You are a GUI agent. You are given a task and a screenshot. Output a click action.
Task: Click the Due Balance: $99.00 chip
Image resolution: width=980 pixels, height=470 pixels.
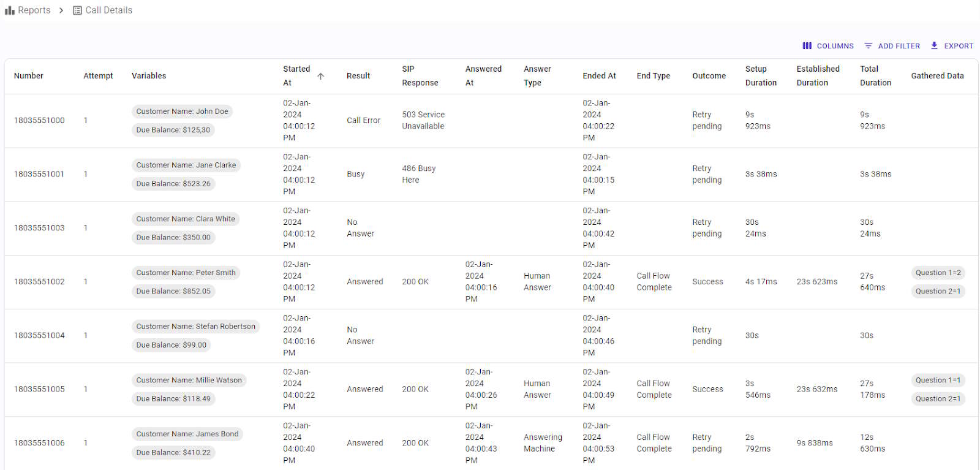coord(171,345)
